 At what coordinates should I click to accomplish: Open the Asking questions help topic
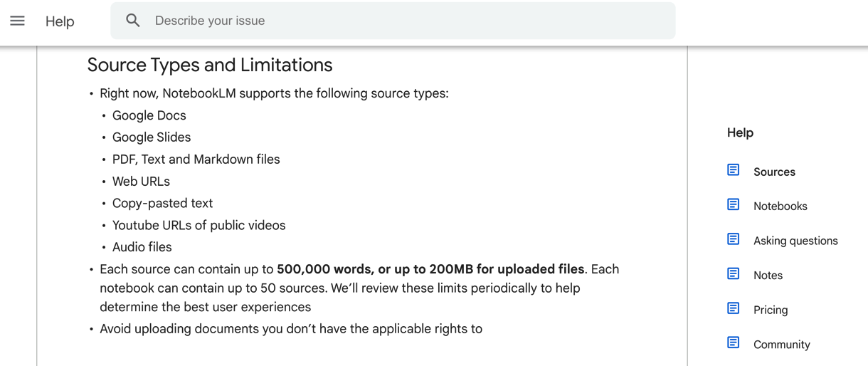pos(795,241)
